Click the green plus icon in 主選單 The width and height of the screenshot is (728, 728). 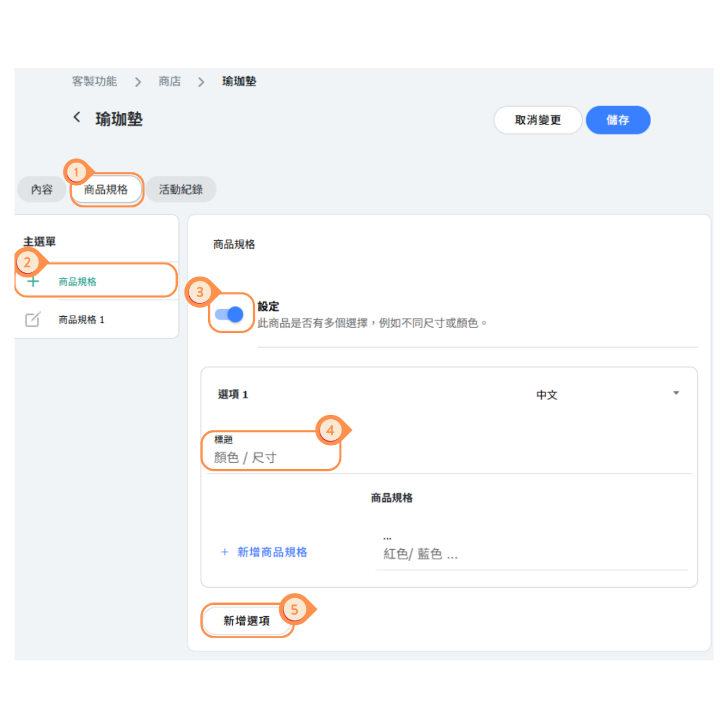coord(33,281)
